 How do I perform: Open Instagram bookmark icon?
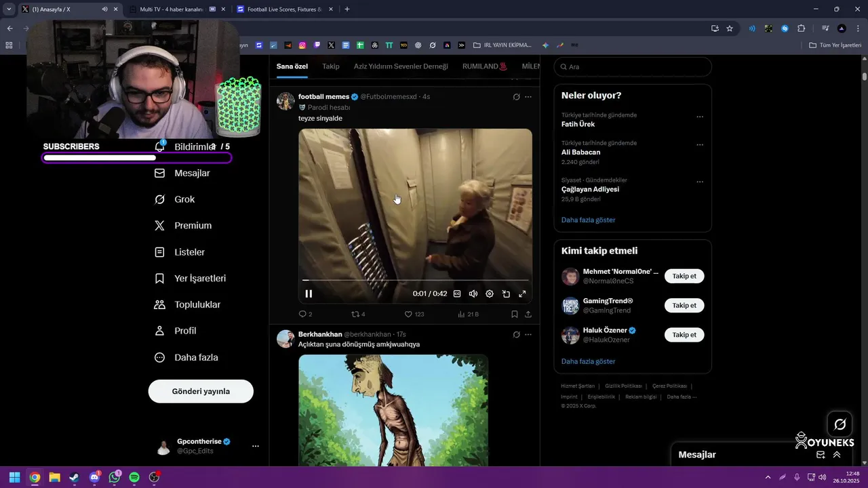(302, 45)
